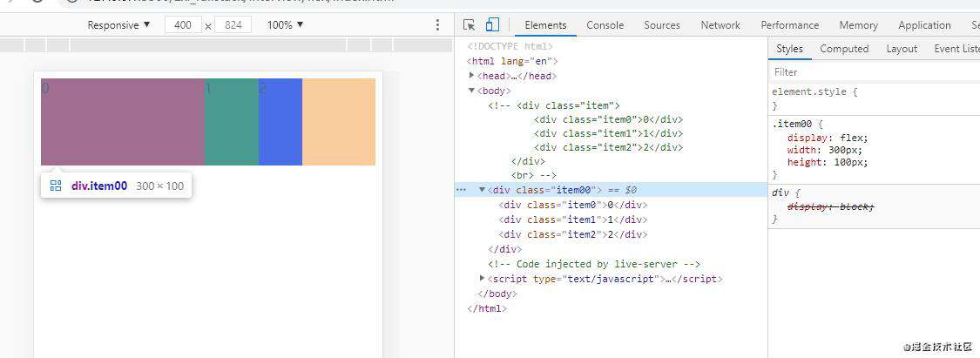The height and width of the screenshot is (358, 980).
Task: Open the Sources tab
Action: [662, 25]
